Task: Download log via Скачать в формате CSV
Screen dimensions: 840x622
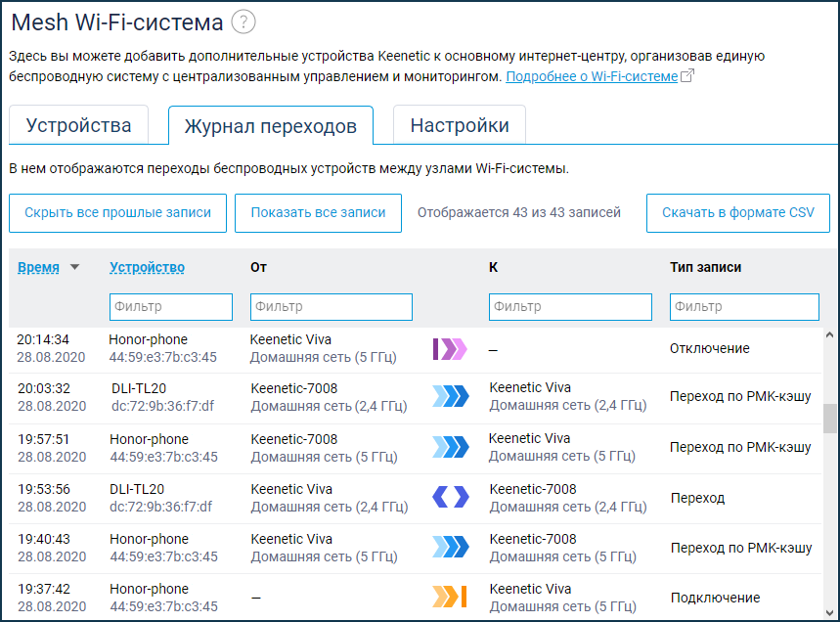Action: [738, 212]
